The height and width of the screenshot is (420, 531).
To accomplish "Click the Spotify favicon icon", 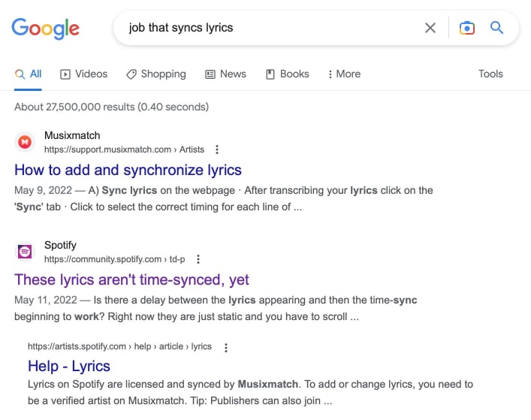I will pos(25,252).
